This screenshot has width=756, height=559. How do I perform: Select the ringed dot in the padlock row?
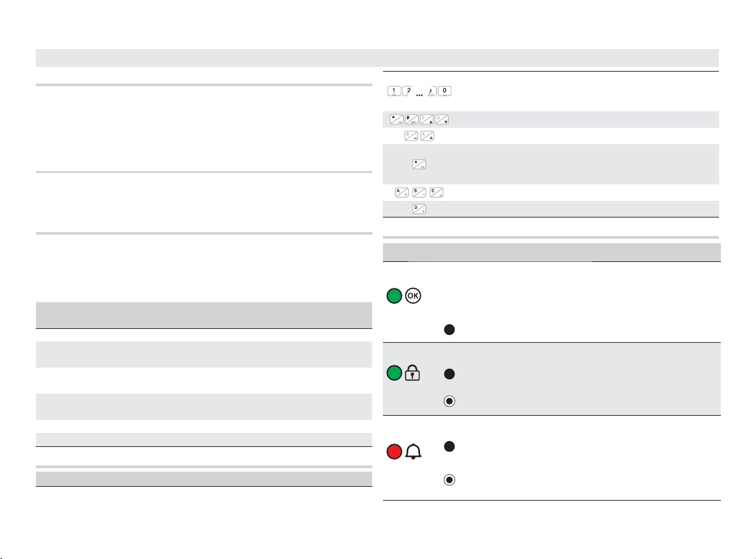pyautogui.click(x=449, y=401)
